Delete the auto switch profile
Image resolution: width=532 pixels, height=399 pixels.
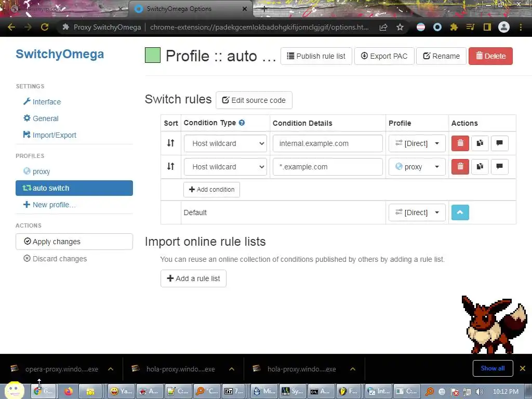pos(490,56)
